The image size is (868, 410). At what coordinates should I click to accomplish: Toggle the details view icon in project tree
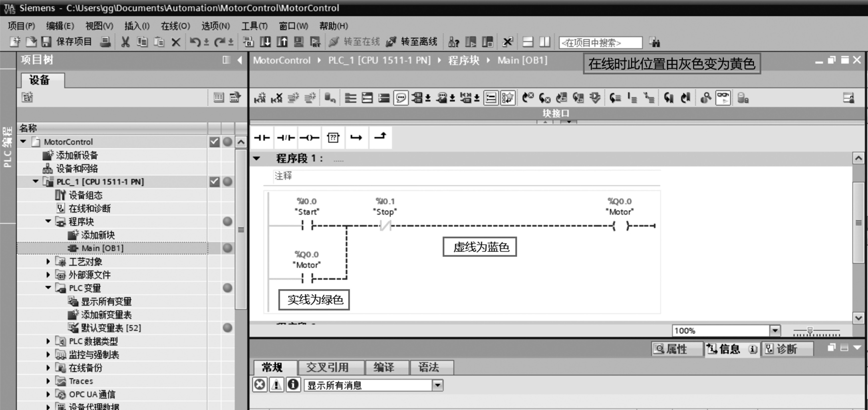click(218, 97)
